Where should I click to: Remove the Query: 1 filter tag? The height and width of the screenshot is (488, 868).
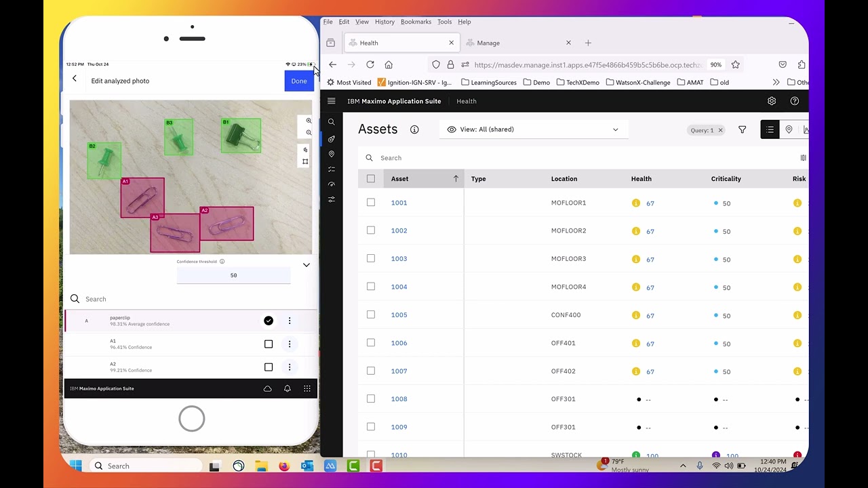720,130
